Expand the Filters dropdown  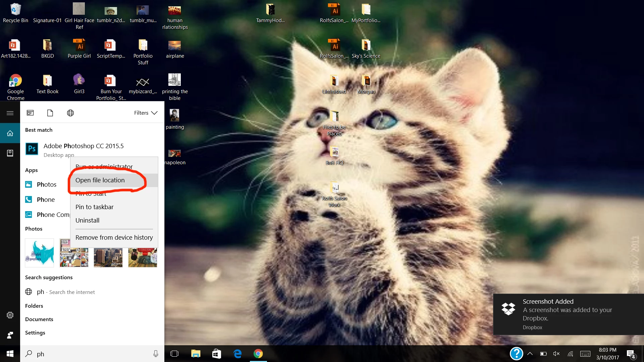point(146,113)
